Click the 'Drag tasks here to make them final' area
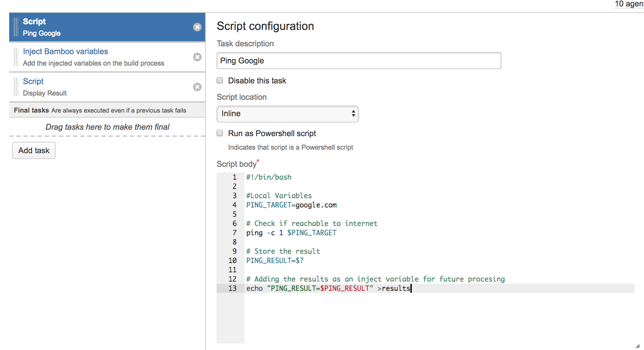 coord(107,127)
